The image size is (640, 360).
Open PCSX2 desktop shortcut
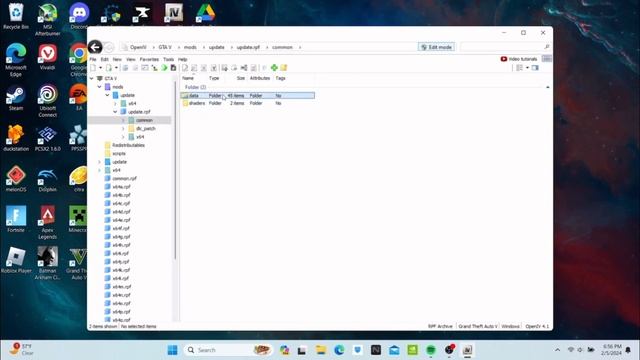pyautogui.click(x=47, y=138)
